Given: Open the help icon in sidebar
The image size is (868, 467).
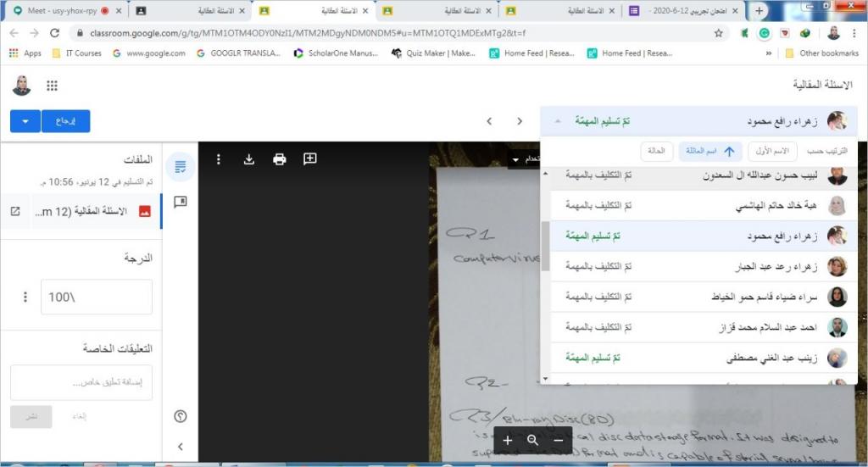Looking at the screenshot, I should (180, 416).
